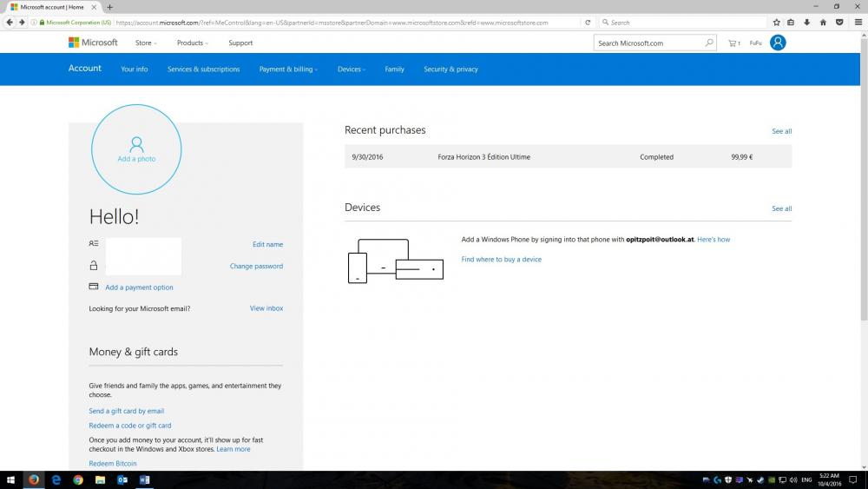Click Send a gift card by email
868x489 pixels.
[126, 411]
